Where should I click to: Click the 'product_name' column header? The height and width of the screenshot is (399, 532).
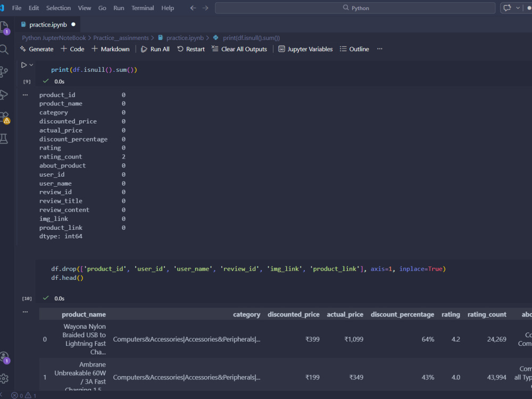click(84, 314)
